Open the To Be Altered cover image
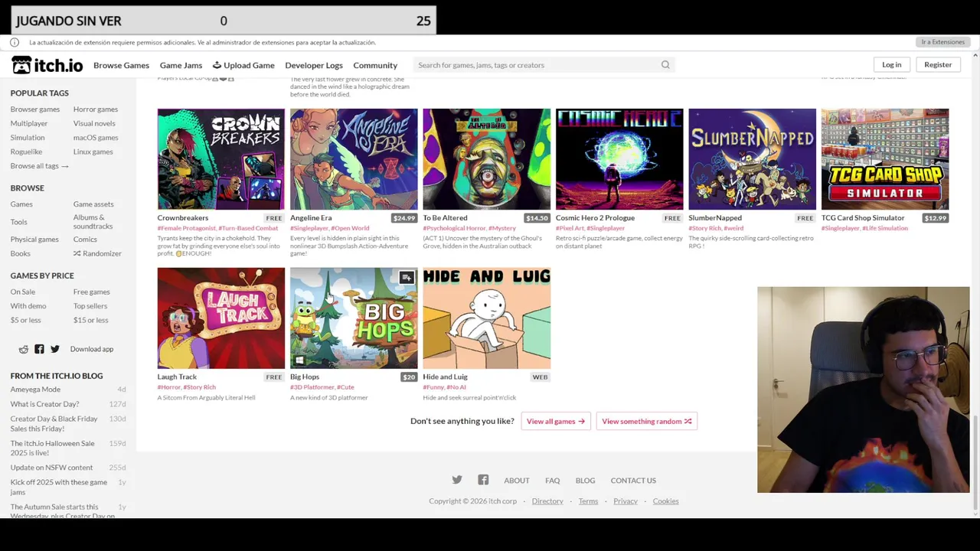980x551 pixels. click(x=487, y=159)
